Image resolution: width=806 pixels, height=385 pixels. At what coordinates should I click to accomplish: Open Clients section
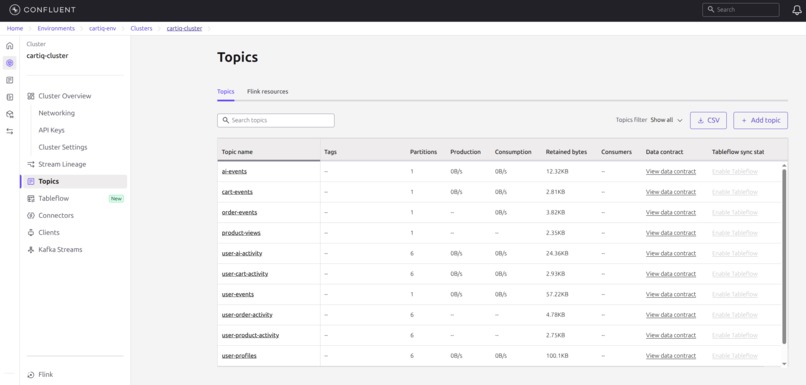point(49,232)
